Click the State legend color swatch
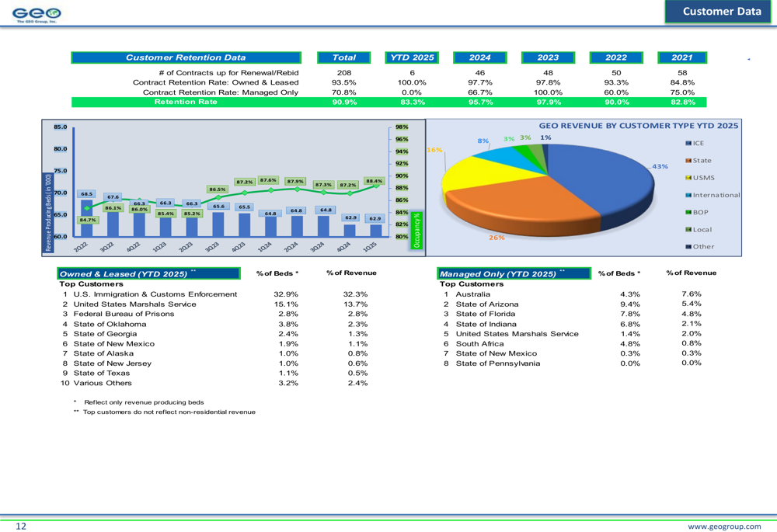 point(688,161)
